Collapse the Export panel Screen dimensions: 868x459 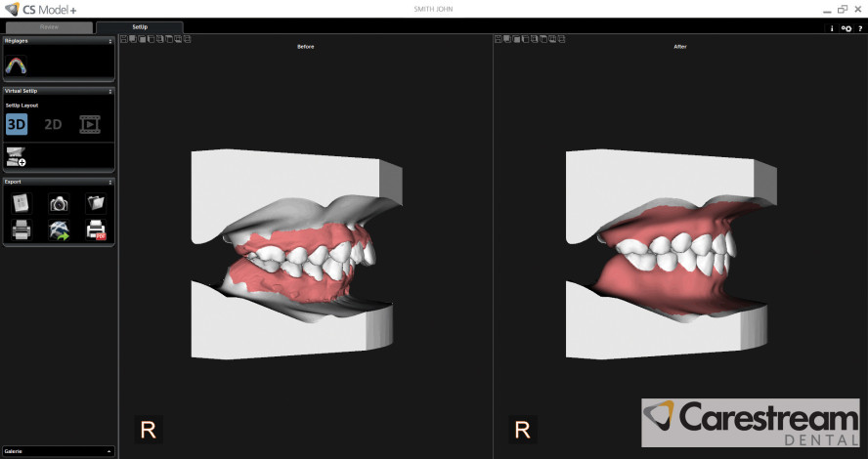[110, 182]
